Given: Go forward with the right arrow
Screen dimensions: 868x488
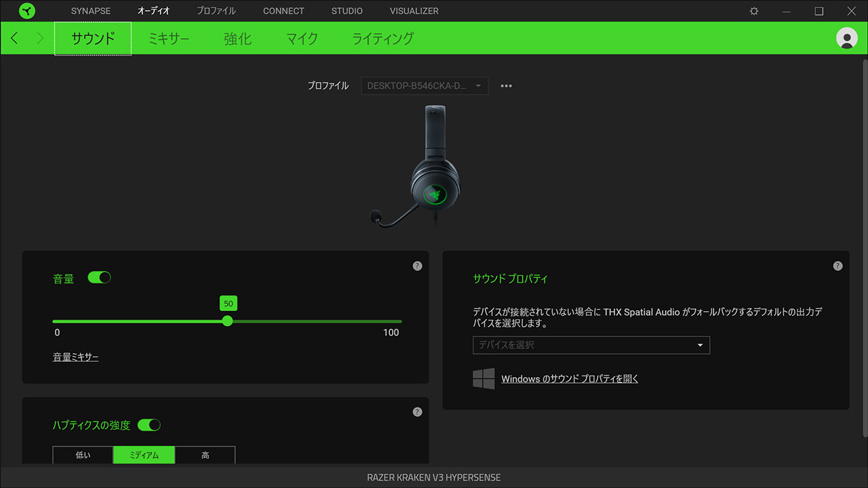Looking at the screenshot, I should (39, 38).
